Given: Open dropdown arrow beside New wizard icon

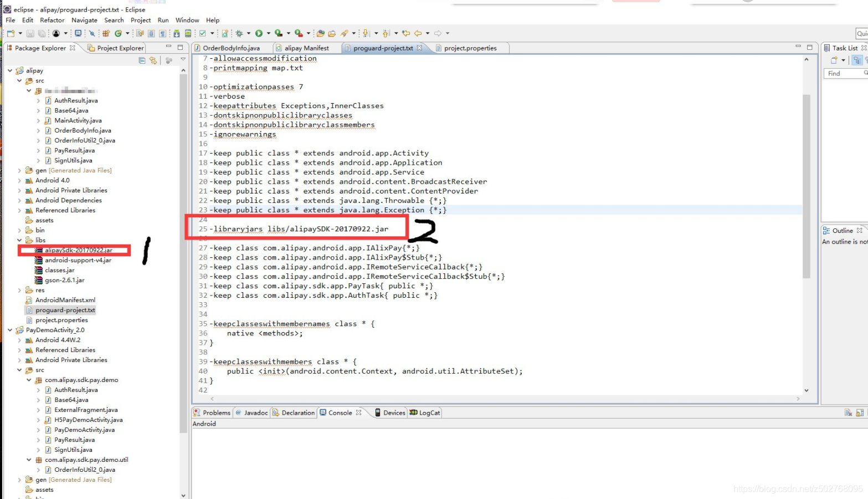Looking at the screenshot, I should point(20,33).
